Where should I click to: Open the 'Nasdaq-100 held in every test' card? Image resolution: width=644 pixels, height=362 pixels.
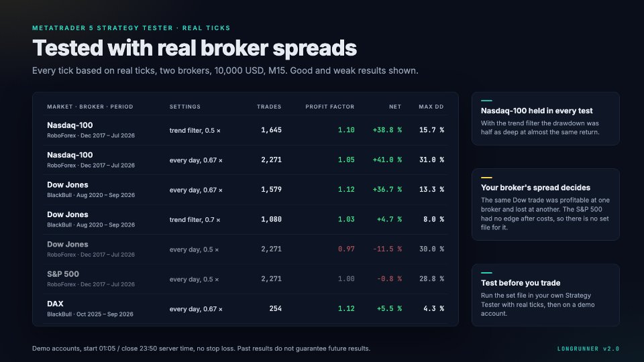pos(545,119)
